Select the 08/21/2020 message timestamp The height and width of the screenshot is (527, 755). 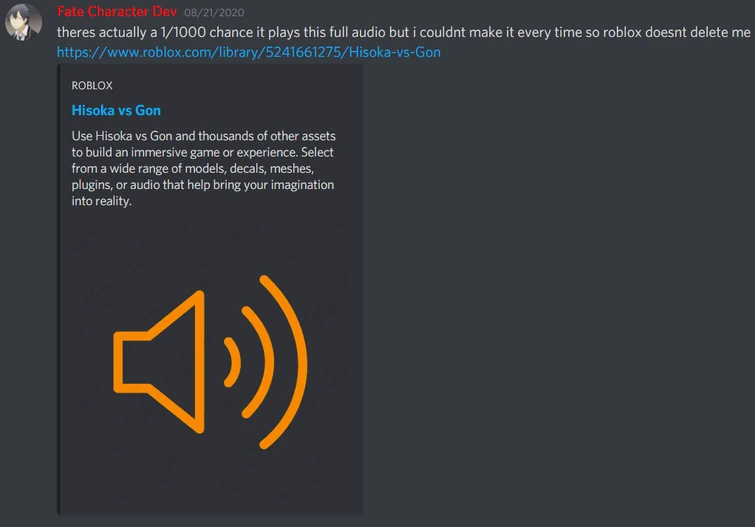tap(214, 13)
